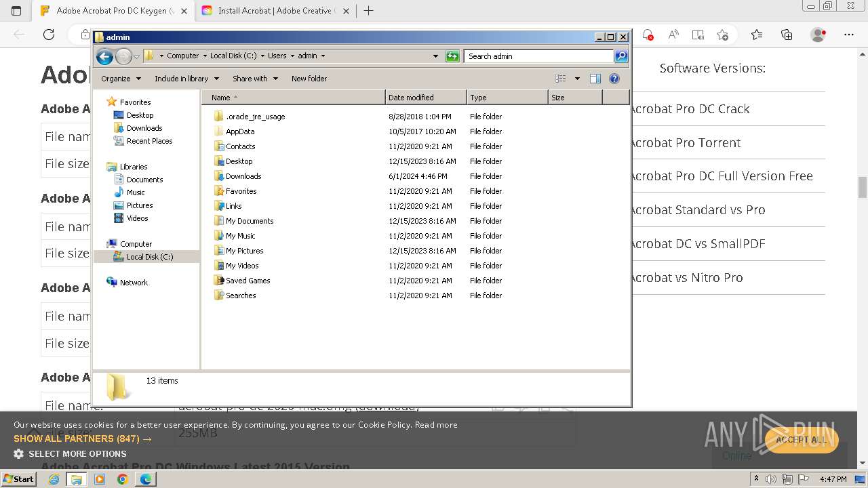Sort files by Size column header
This screenshot has height=488, width=868.
point(575,98)
